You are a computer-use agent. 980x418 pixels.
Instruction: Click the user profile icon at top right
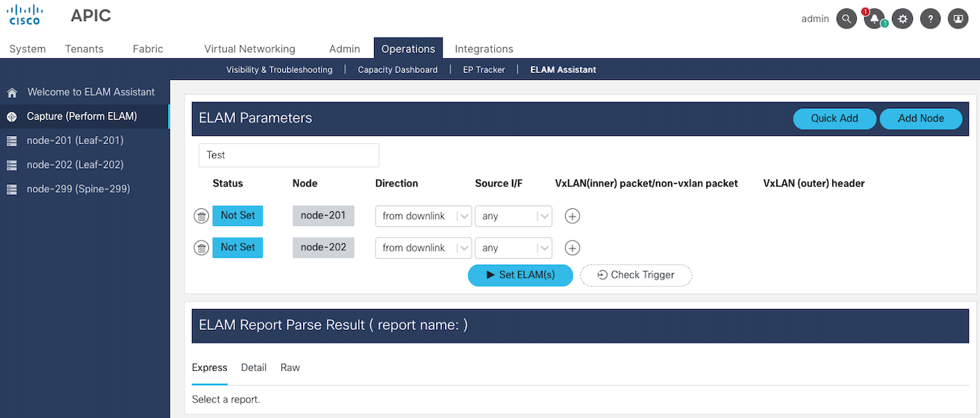click(958, 19)
